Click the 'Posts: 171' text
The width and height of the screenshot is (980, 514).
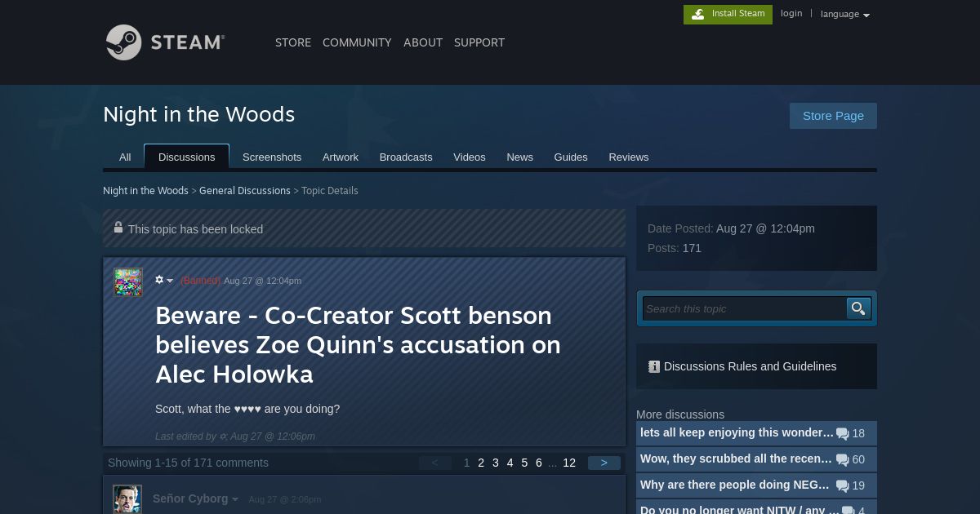[x=675, y=248]
